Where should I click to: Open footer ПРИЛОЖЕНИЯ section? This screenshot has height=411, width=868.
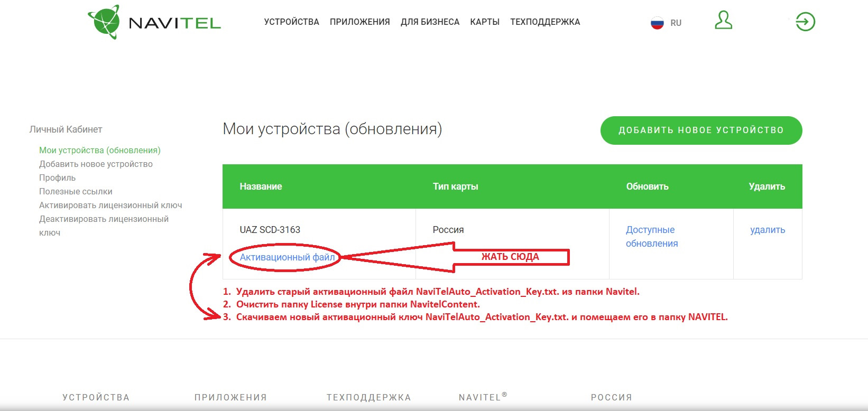pyautogui.click(x=230, y=397)
